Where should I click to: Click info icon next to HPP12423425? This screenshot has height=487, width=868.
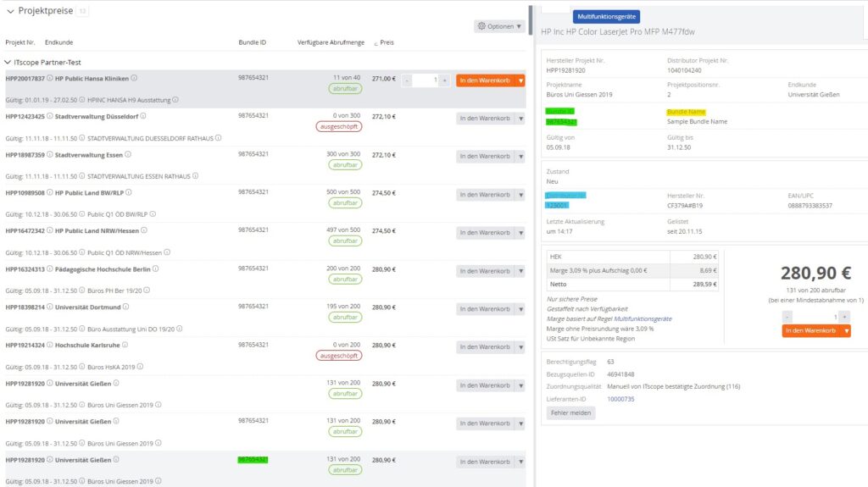50,116
